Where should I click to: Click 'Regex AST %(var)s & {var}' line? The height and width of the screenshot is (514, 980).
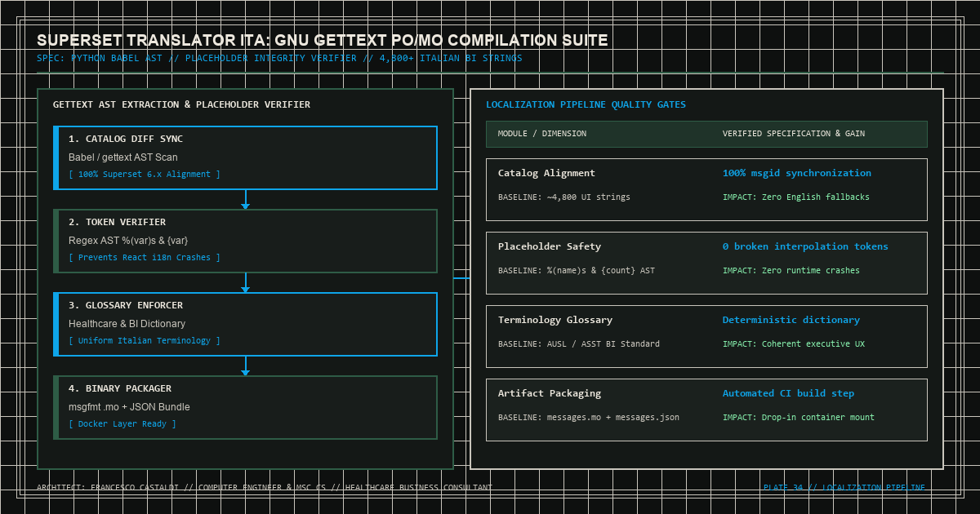click(x=128, y=241)
